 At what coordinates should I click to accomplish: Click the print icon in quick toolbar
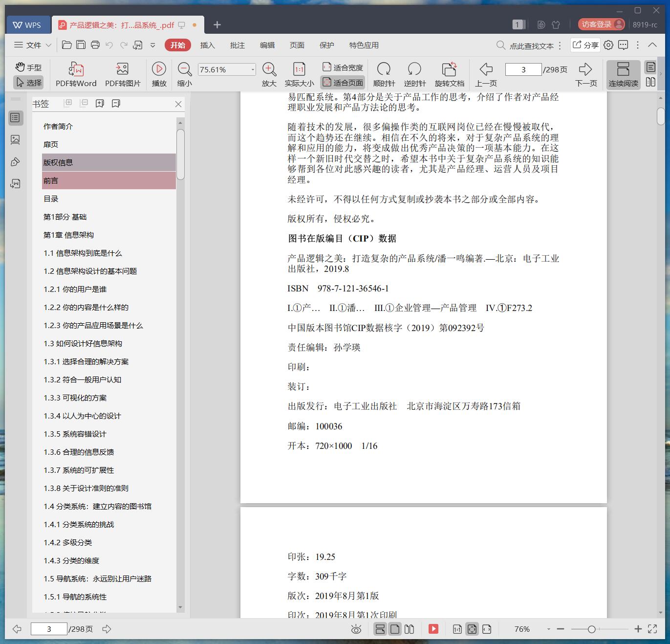95,45
